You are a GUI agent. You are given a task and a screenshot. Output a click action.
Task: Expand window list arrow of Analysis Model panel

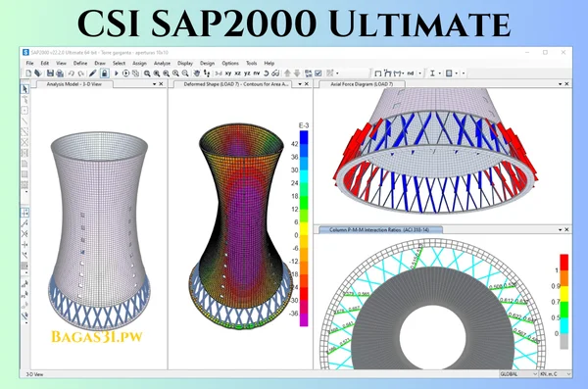pos(155,84)
